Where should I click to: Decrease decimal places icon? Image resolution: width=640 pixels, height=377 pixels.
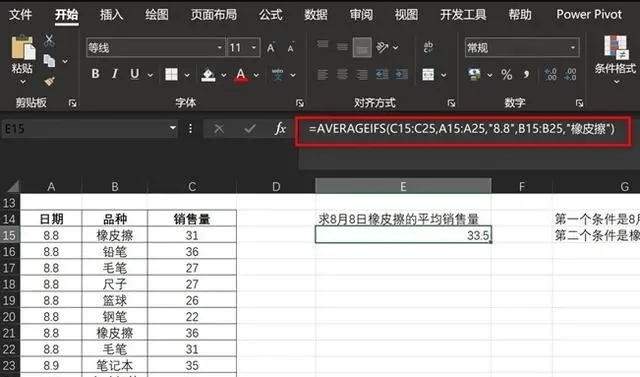click(570, 74)
